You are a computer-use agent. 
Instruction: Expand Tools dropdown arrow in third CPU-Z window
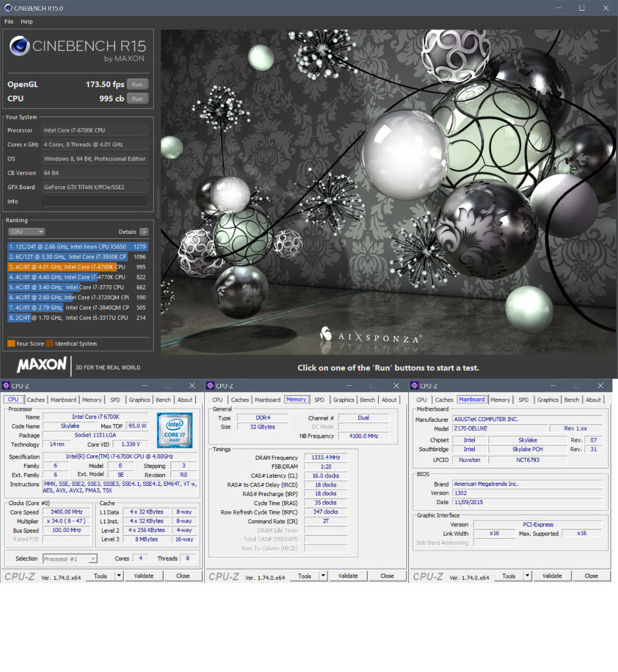click(x=528, y=576)
